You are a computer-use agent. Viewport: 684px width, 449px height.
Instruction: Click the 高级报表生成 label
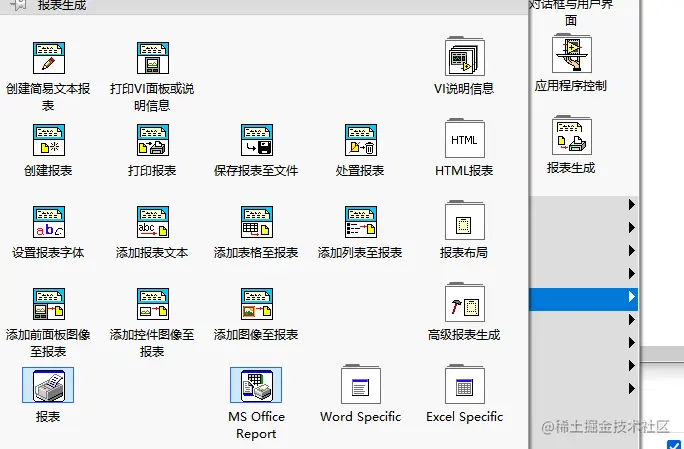coord(464,335)
